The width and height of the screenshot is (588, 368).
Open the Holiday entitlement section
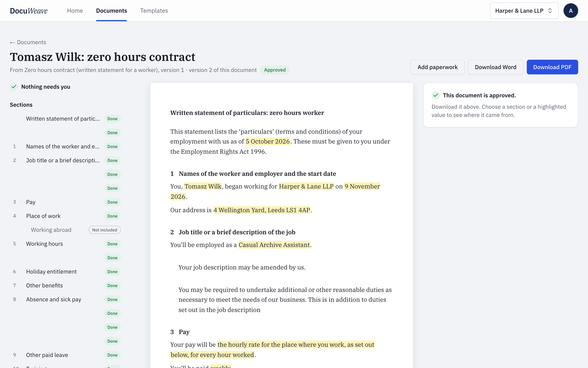click(x=65, y=272)
